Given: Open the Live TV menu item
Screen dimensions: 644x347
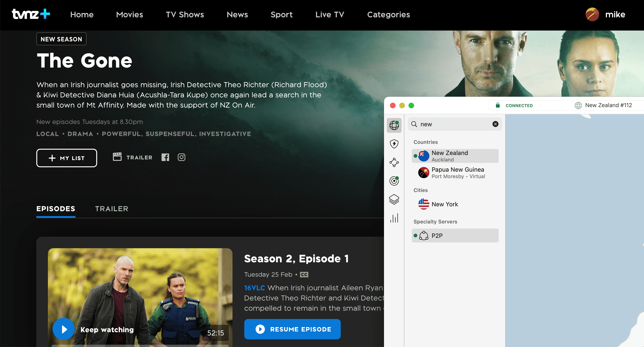Looking at the screenshot, I should point(329,15).
